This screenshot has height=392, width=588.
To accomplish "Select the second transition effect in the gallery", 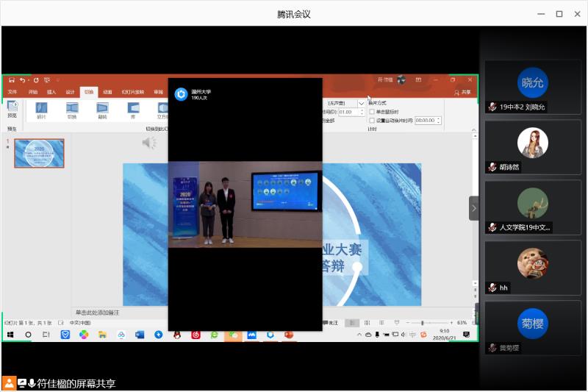I will pyautogui.click(x=72, y=110).
